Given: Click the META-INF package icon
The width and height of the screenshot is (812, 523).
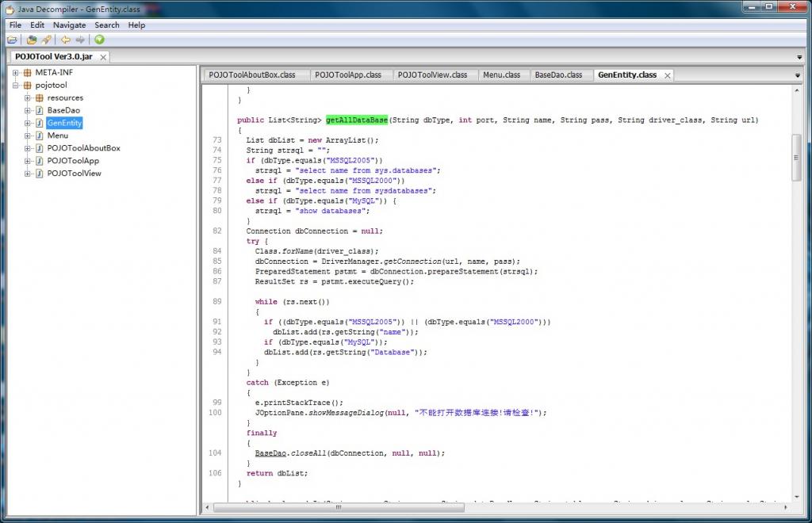Looking at the screenshot, I should coord(28,73).
